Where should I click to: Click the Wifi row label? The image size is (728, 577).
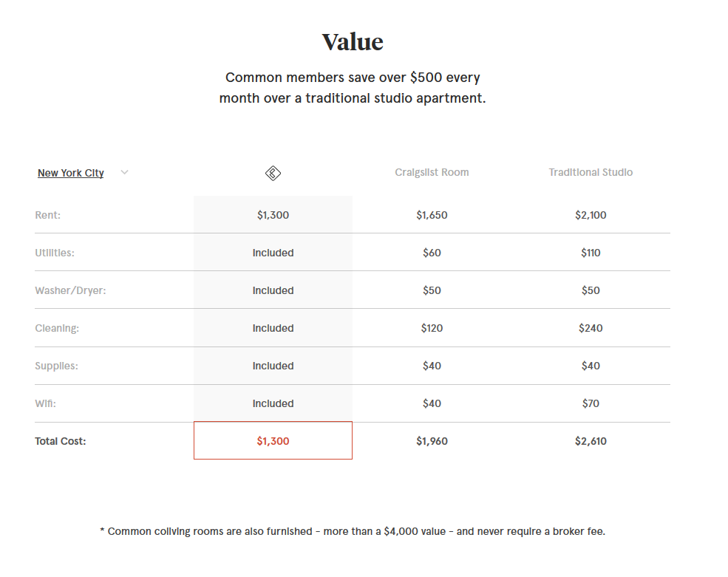click(x=46, y=403)
